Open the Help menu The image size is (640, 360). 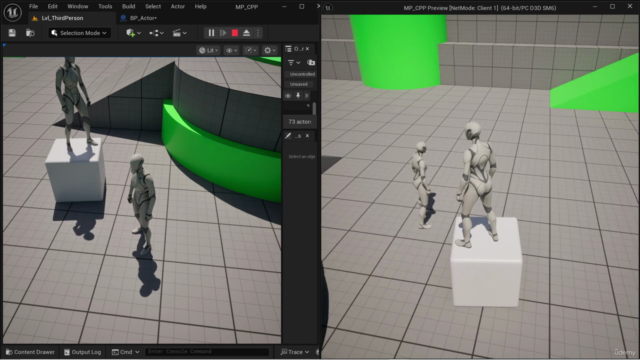coord(200,7)
